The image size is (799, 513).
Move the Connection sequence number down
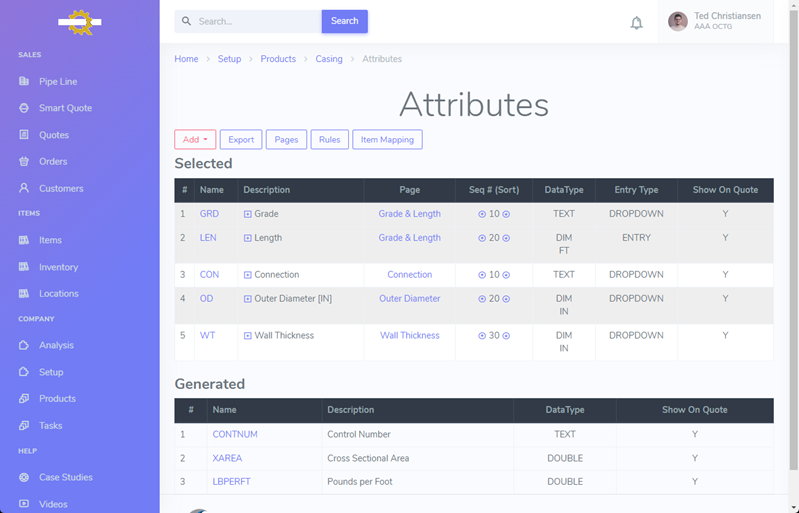tap(506, 275)
